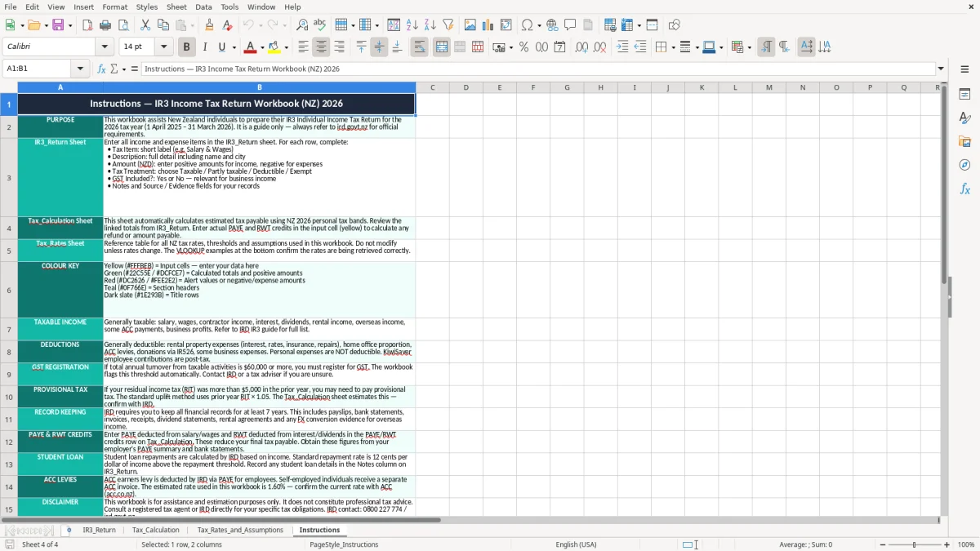
Task: Click the Sort Descending icon
Action: [430, 25]
